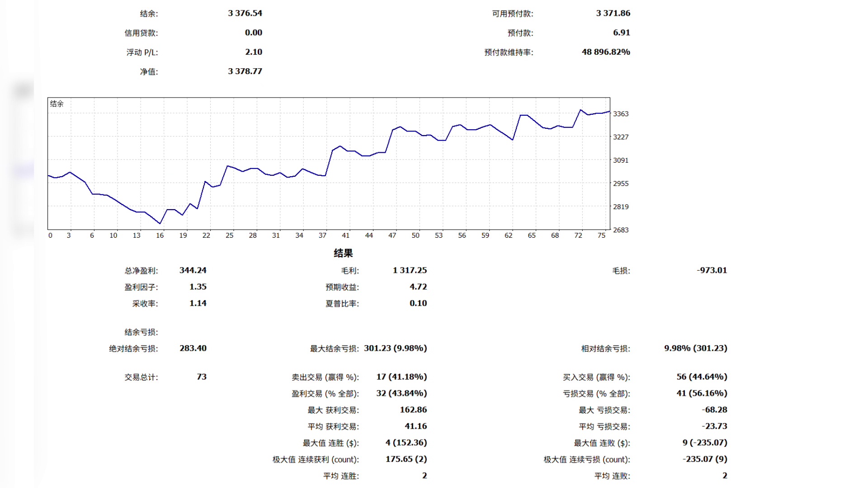The height and width of the screenshot is (488, 868).
Task: Click the 买入交易 value 56 (44.64%)
Action: (702, 377)
